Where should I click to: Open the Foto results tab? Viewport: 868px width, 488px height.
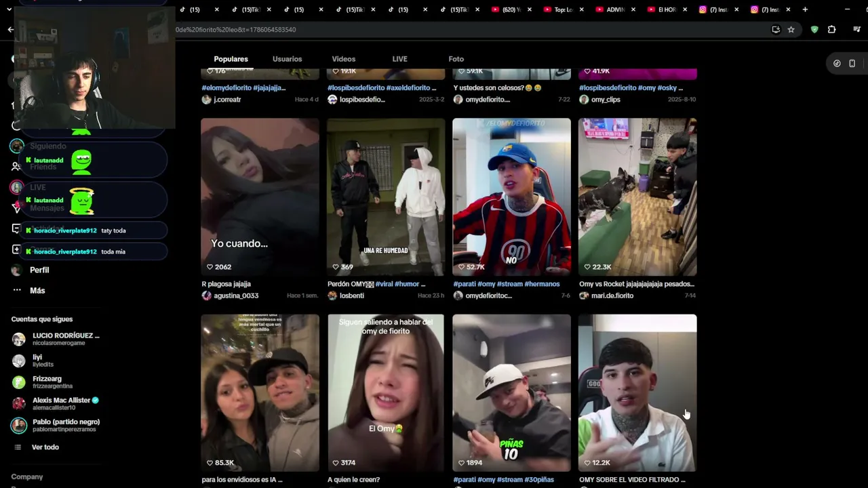pyautogui.click(x=456, y=59)
